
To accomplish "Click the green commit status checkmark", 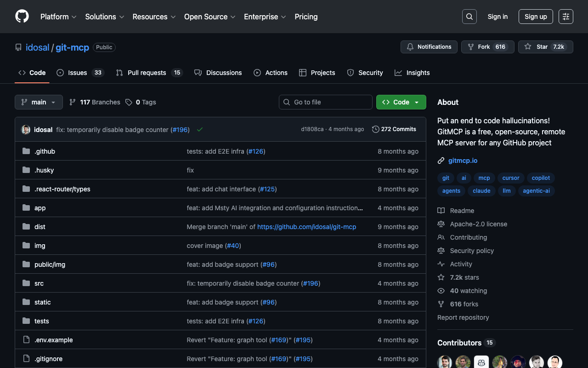I will (200, 130).
